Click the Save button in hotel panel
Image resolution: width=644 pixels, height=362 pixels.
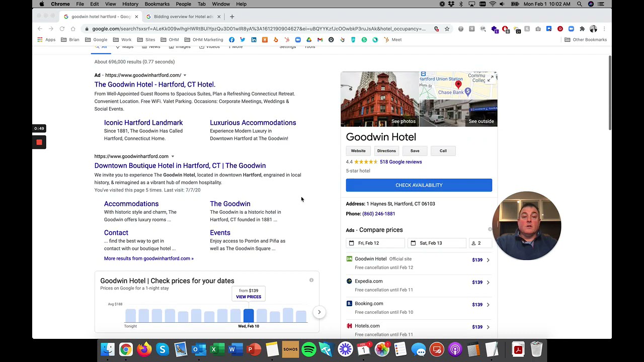click(x=415, y=151)
